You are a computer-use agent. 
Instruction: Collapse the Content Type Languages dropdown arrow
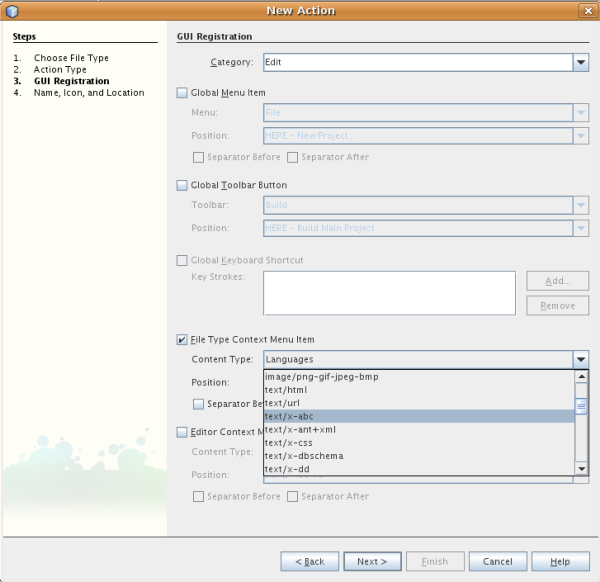[x=580, y=360]
